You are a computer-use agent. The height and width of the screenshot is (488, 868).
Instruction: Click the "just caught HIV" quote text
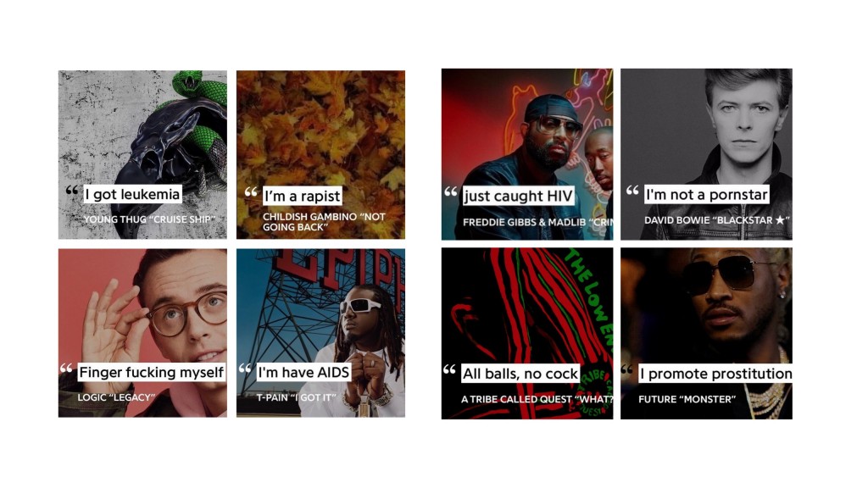click(518, 196)
